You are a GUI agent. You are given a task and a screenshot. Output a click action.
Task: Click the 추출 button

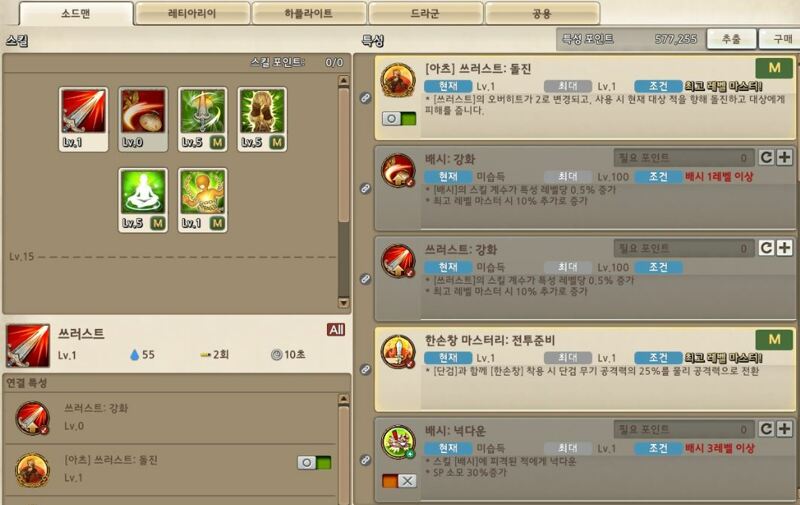point(731,39)
